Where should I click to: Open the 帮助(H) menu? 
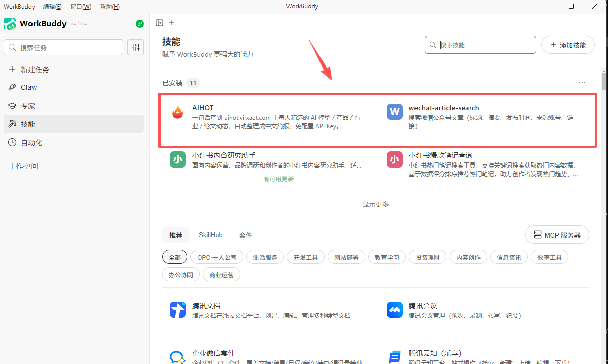click(x=110, y=6)
